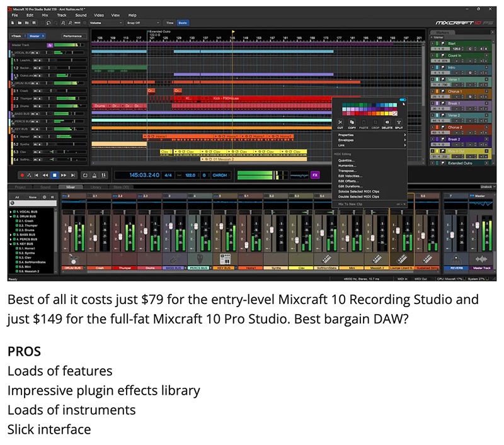Click the Copy icon in context menu

click(x=352, y=122)
